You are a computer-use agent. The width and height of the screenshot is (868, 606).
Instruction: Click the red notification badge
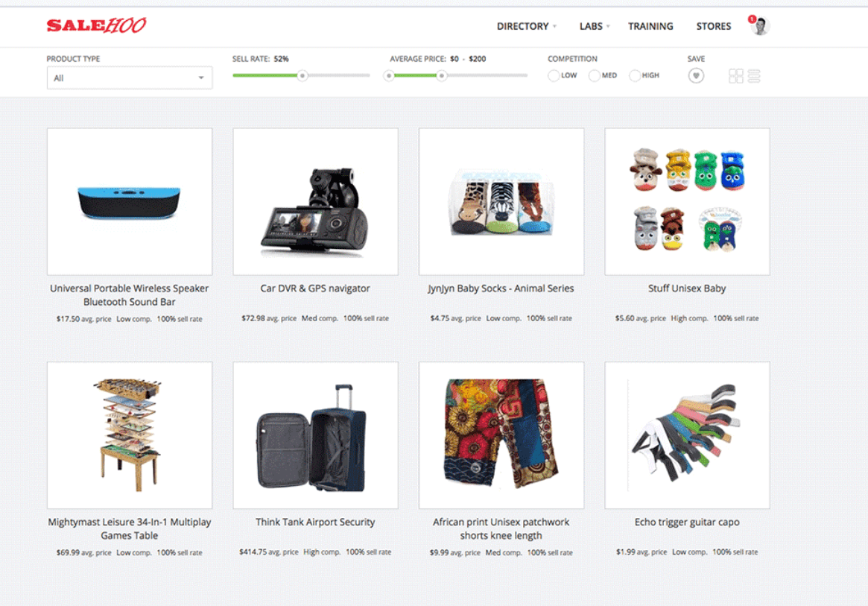(752, 19)
